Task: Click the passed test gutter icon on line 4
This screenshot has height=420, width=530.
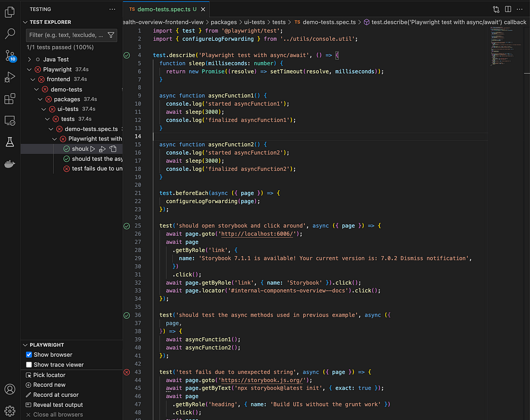Action: pos(127,55)
